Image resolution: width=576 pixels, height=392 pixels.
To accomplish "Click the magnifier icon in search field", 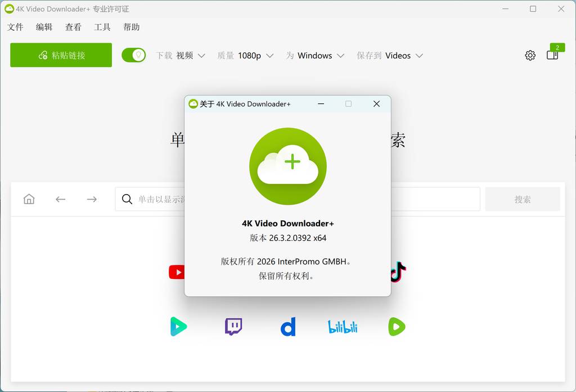I will pos(127,199).
